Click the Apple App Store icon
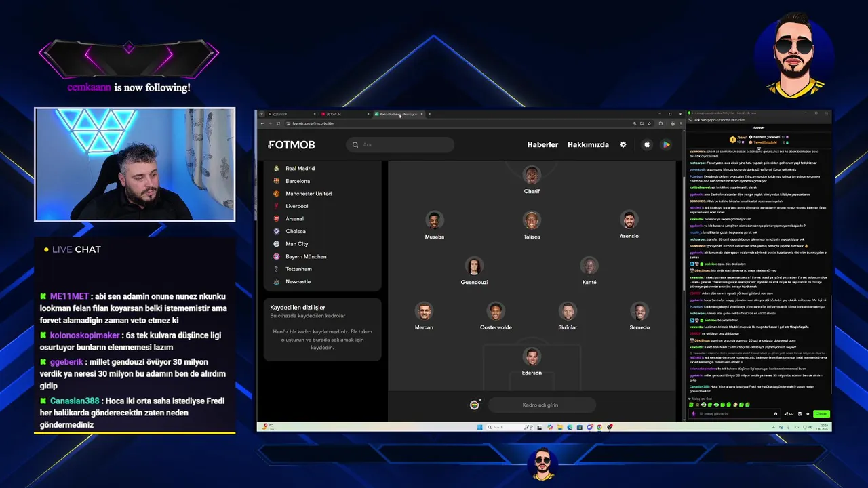Screen dimensions: 868x488 [647, 144]
